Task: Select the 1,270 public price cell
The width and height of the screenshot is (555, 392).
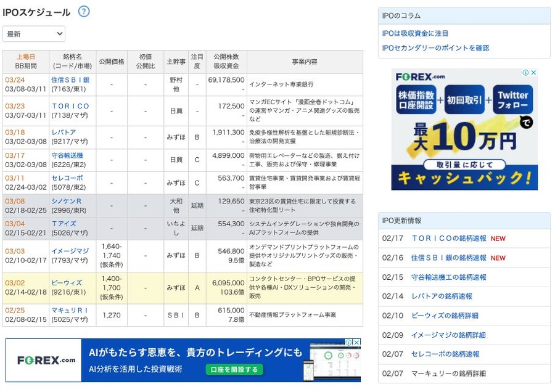Action: pyautogui.click(x=112, y=315)
